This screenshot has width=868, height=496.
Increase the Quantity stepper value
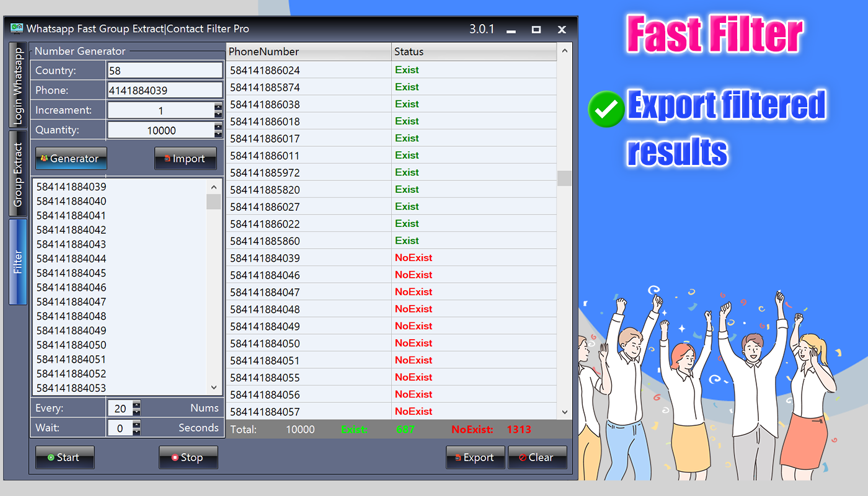click(x=218, y=126)
